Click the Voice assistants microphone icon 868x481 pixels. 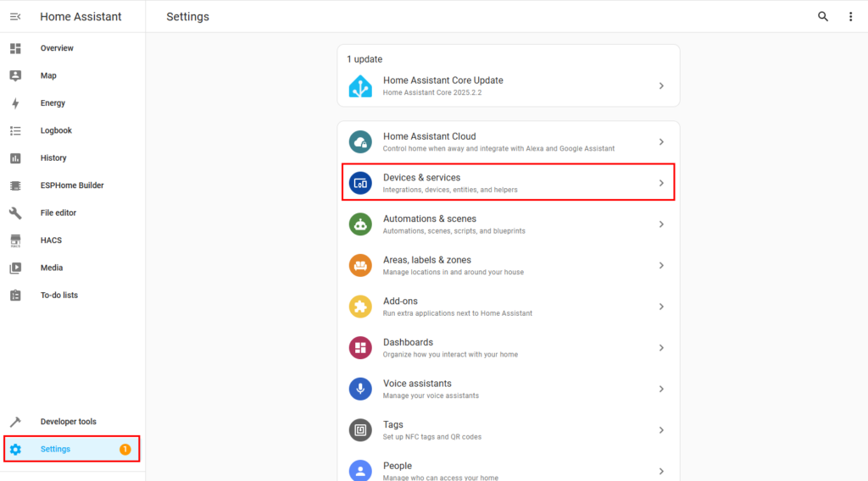coord(360,390)
